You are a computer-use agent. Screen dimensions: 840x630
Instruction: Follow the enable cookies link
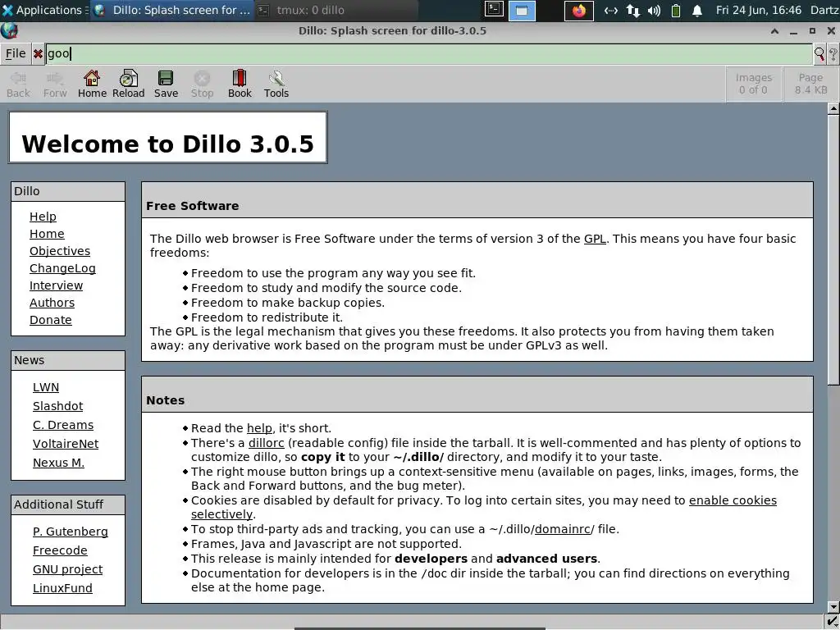pyautogui.click(x=733, y=500)
